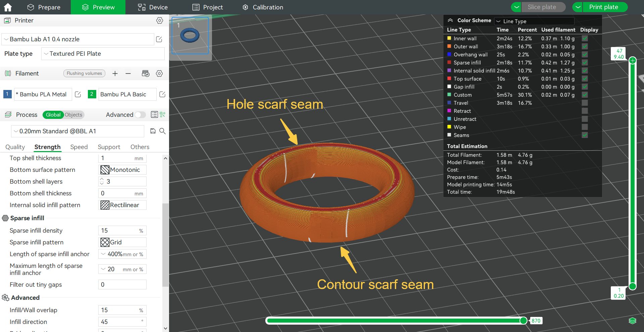Open the Calibration tab
644x332 pixels.
(x=263, y=7)
